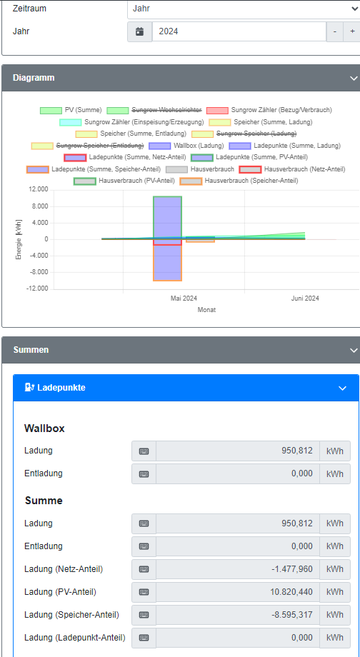The image size is (360, 657).
Task: Collapse the Summen section chevron
Action: (354, 350)
